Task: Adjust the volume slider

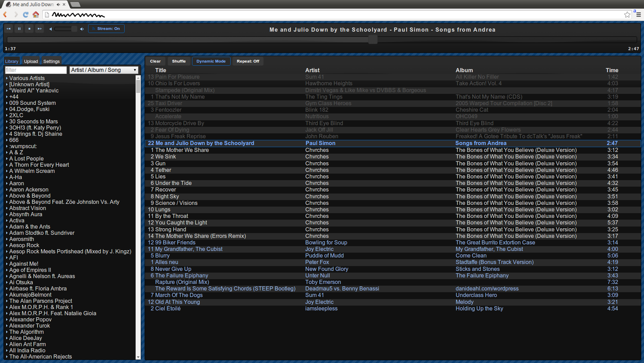Action: pos(65,29)
